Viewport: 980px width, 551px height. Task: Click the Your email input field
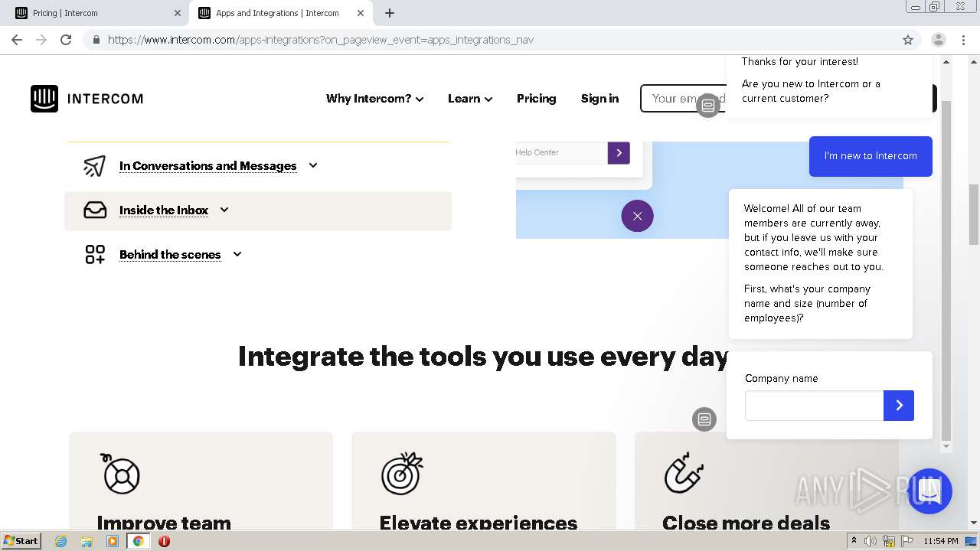click(683, 99)
